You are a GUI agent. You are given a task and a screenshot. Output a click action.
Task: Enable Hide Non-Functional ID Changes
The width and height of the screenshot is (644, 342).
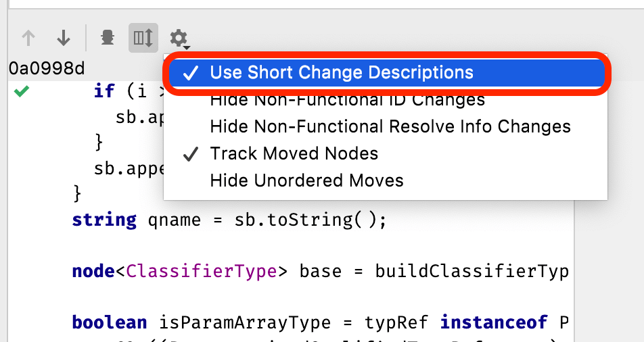[x=347, y=100]
